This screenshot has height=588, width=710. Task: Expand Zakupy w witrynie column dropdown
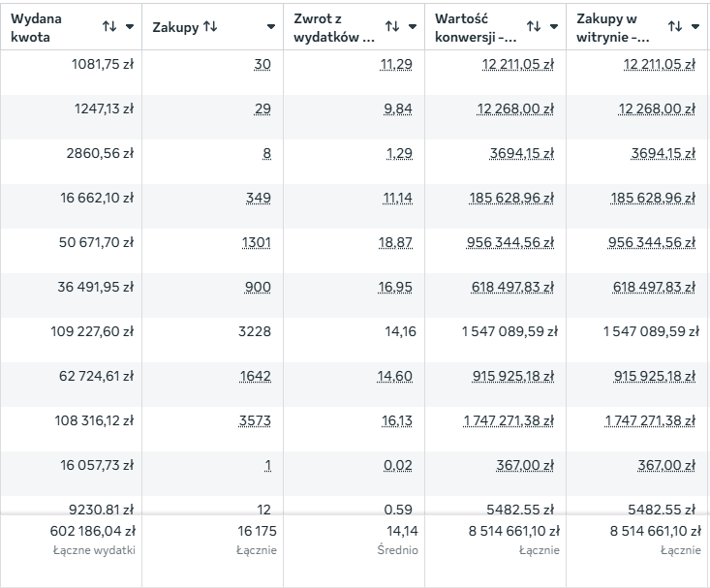point(695,27)
